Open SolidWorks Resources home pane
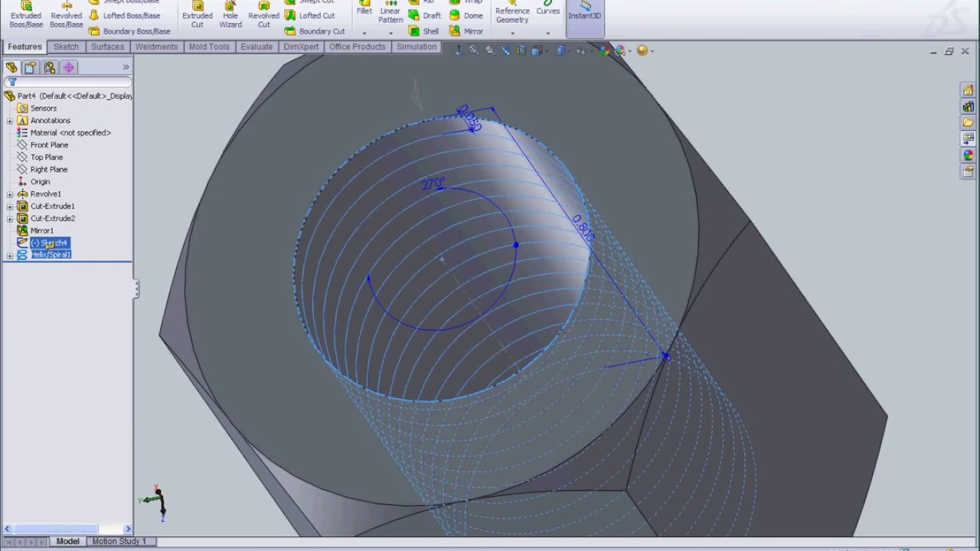This screenshot has height=551, width=980. [969, 90]
